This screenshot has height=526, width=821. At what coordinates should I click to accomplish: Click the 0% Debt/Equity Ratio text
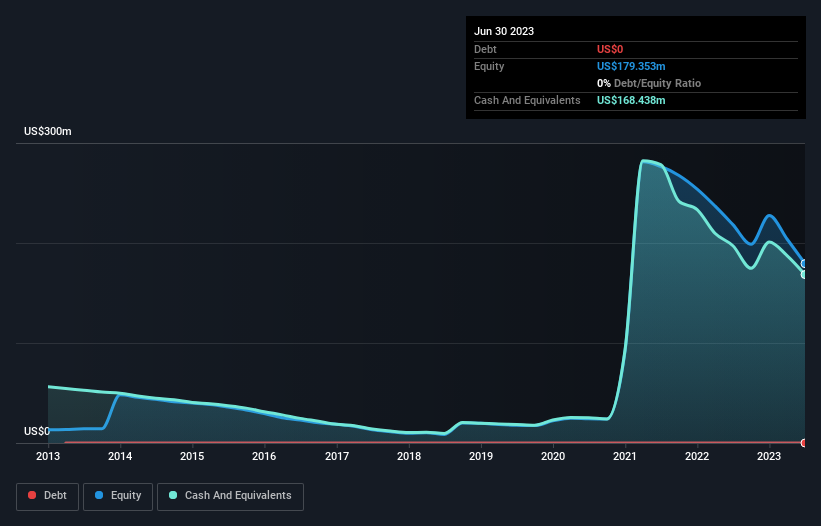[x=649, y=83]
